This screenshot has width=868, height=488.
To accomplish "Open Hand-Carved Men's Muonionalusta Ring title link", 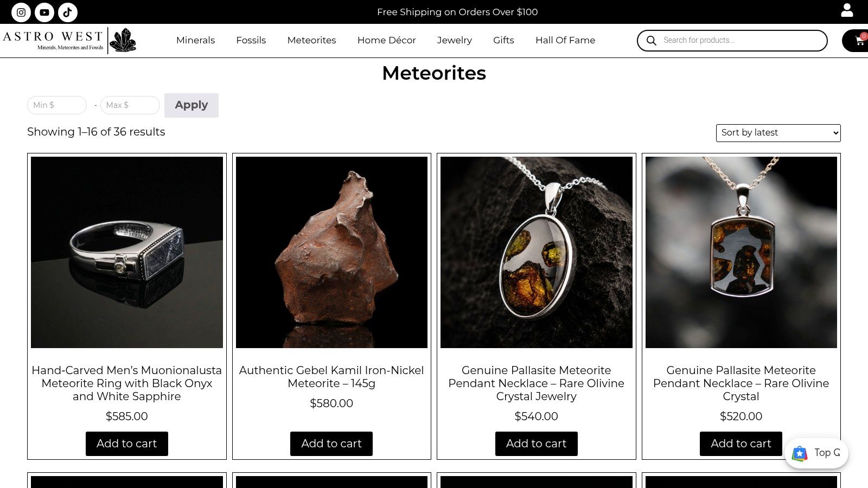I will 127,383.
